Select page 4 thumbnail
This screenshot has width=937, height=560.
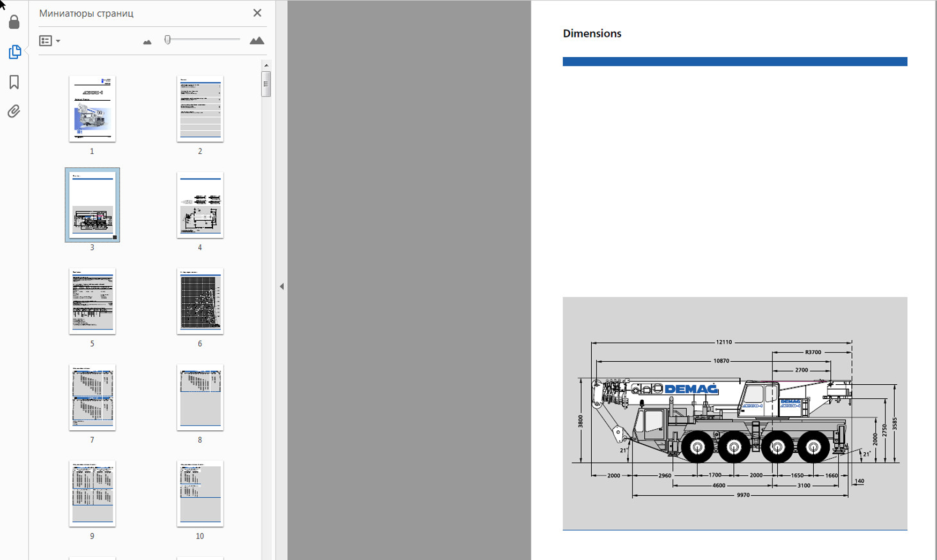[x=200, y=205]
